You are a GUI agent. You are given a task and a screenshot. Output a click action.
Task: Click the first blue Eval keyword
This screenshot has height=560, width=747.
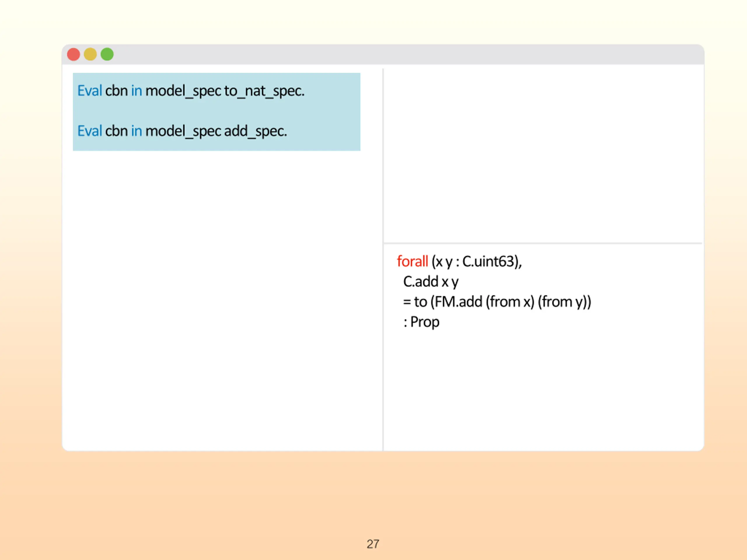pos(90,90)
